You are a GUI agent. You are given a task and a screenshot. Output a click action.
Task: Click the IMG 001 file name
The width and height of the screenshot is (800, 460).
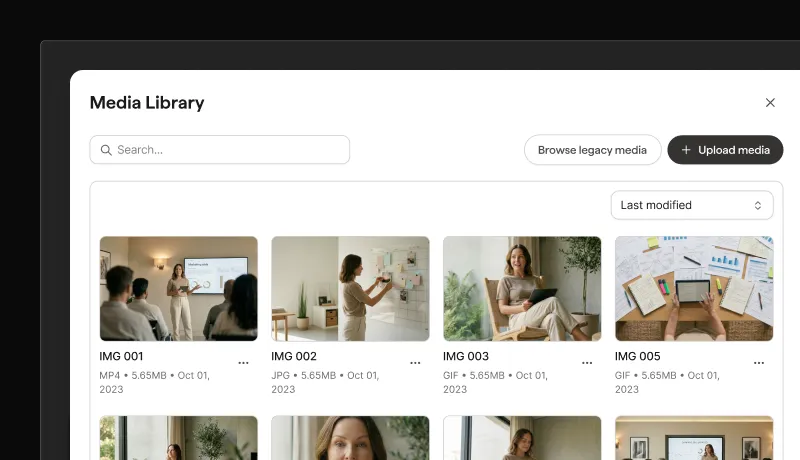coord(121,356)
